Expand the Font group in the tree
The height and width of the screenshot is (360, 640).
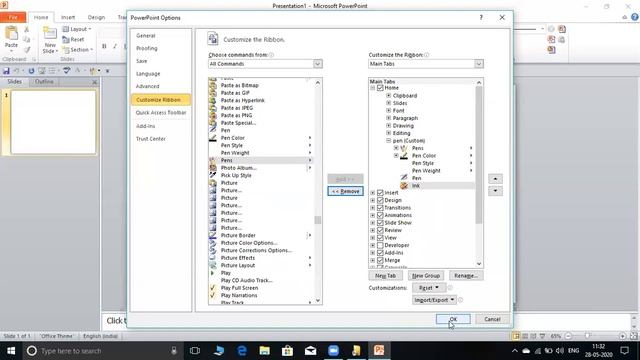tap(389, 111)
